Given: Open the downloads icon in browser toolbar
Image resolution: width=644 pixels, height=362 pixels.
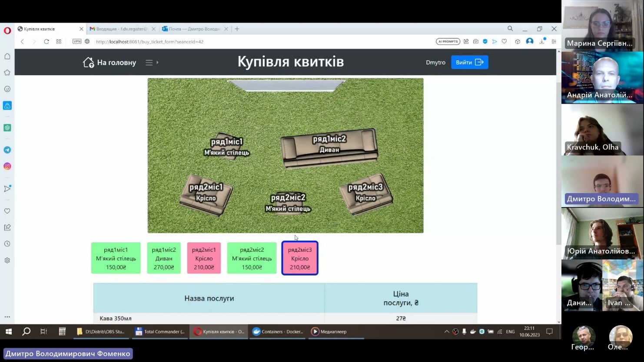Looking at the screenshot, I should [x=542, y=42].
